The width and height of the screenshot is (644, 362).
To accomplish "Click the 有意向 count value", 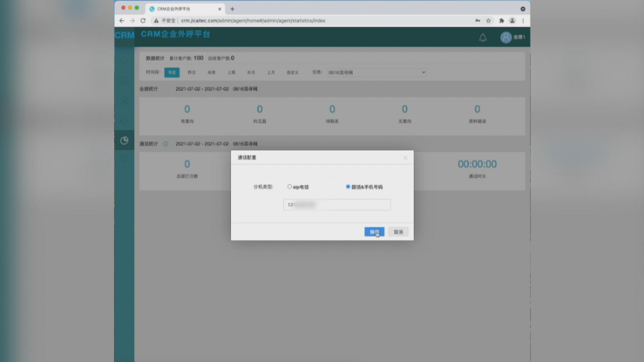I will click(187, 109).
